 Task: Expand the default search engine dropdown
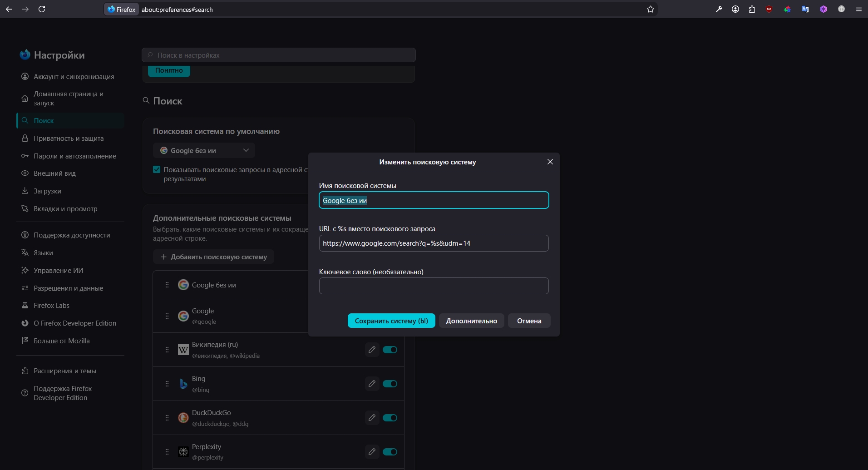(204, 150)
